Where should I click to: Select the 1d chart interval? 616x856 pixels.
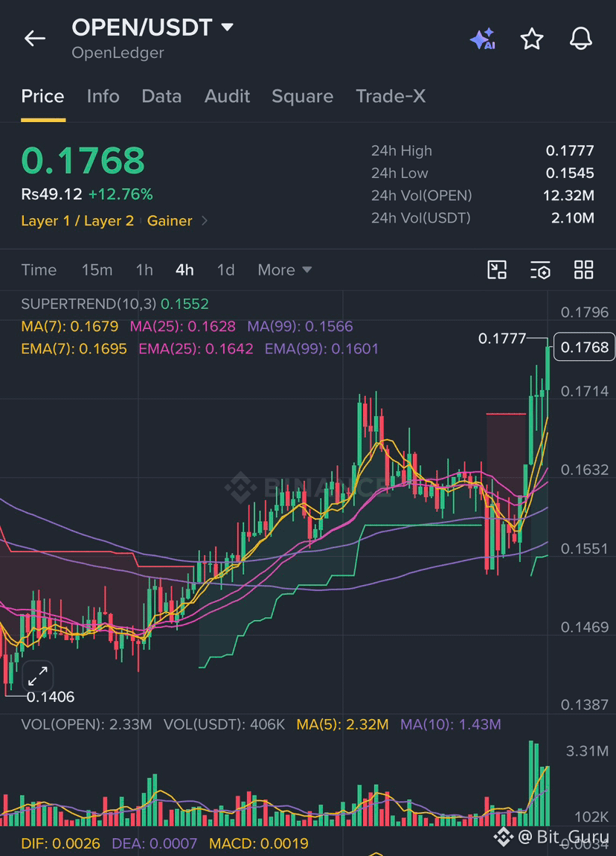click(x=225, y=269)
